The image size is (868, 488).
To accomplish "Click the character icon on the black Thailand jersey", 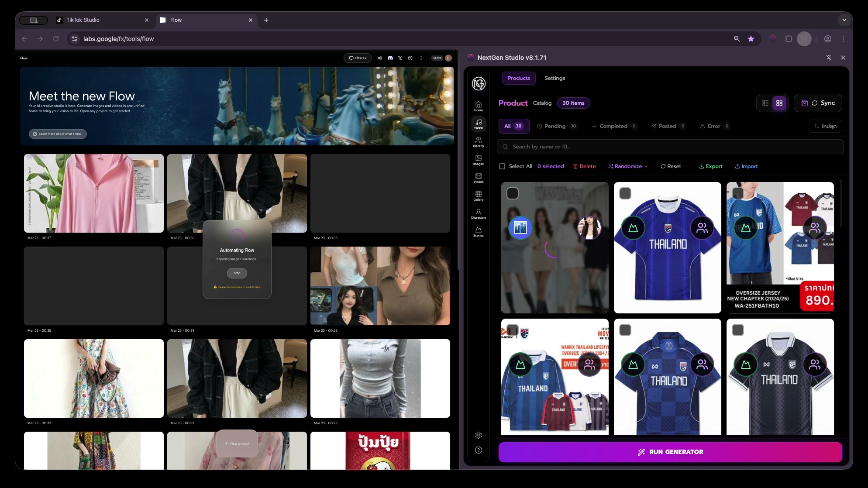I will coord(815,364).
